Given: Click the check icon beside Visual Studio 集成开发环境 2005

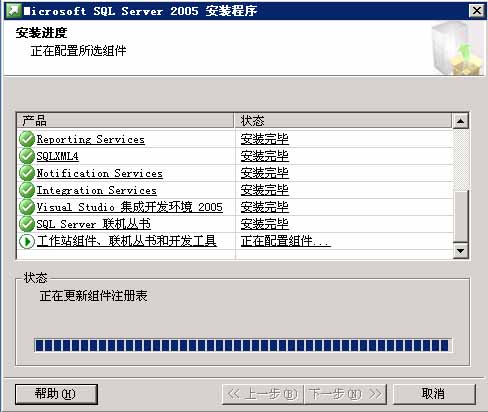Looking at the screenshot, I should pyautogui.click(x=27, y=207).
